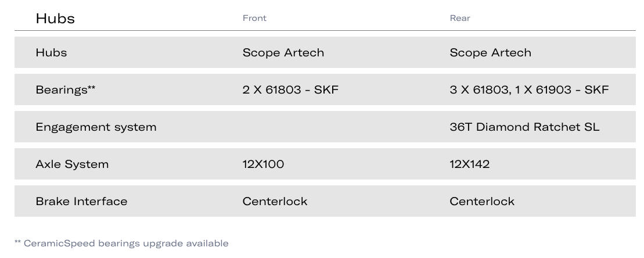Image resolution: width=644 pixels, height=258 pixels.
Task: Click the Brake Interface row label
Action: (81, 201)
